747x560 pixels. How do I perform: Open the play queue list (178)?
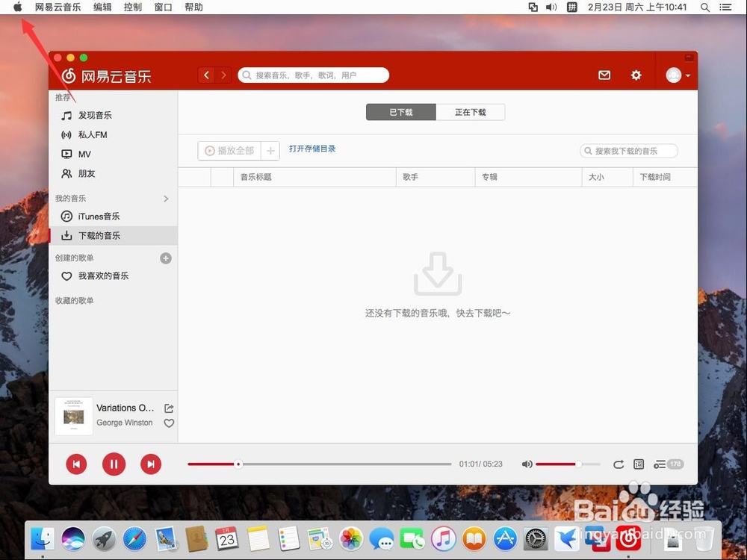(669, 464)
